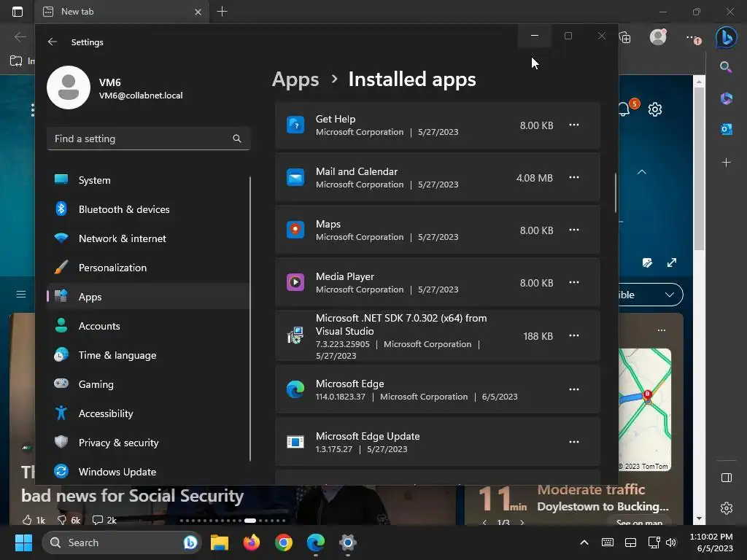This screenshot has height=560, width=747.
Task: Open more options for Maps
Action: (x=574, y=230)
